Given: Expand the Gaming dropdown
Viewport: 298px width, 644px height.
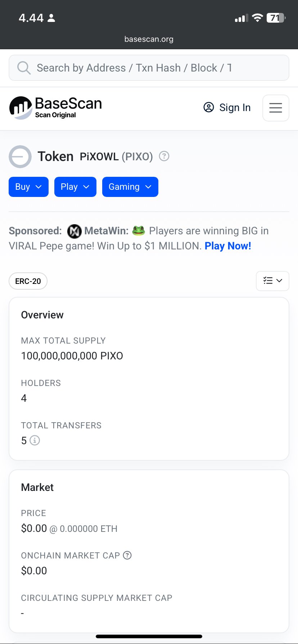Looking at the screenshot, I should point(130,187).
